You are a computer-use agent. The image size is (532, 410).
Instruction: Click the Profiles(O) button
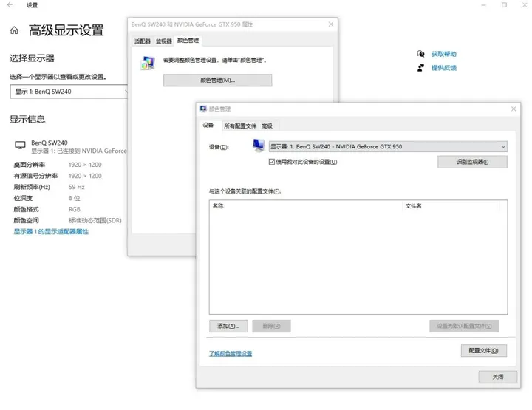tap(483, 351)
